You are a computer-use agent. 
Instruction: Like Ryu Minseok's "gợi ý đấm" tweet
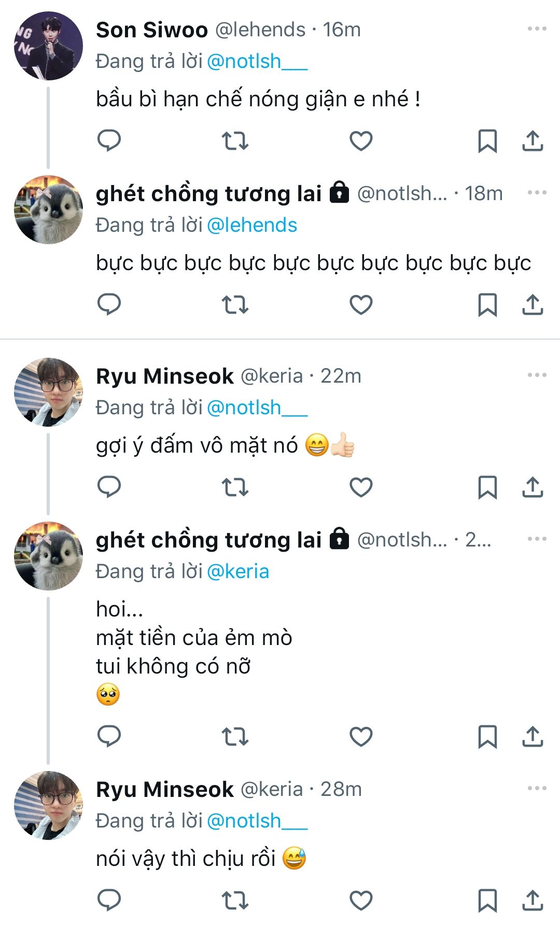tap(361, 487)
